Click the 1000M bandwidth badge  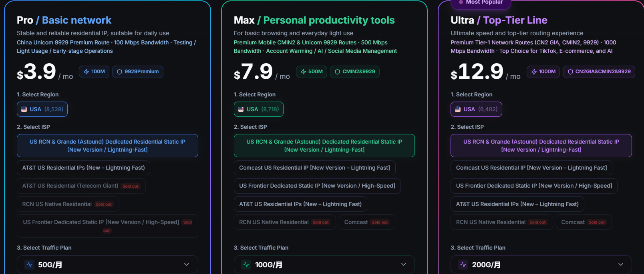(543, 72)
